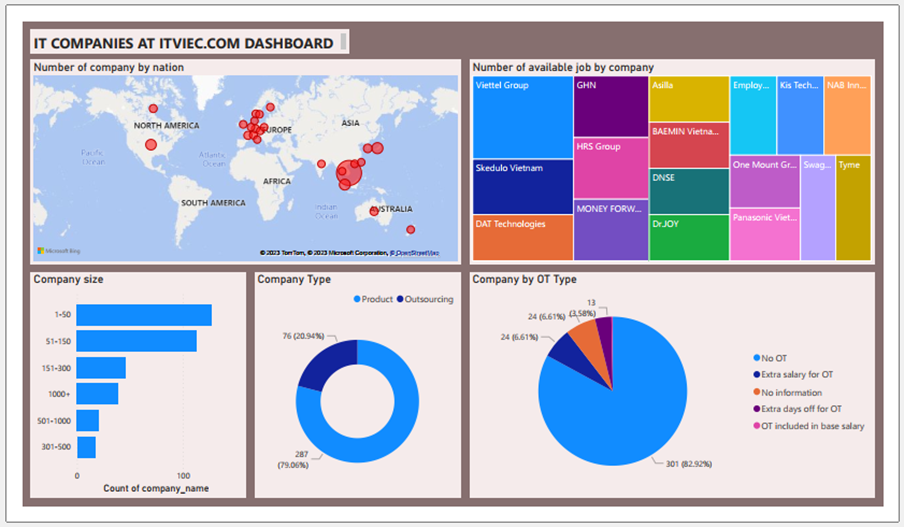The image size is (904, 527).
Task: Click the Extra salary for OT legend entry
Action: point(793,374)
